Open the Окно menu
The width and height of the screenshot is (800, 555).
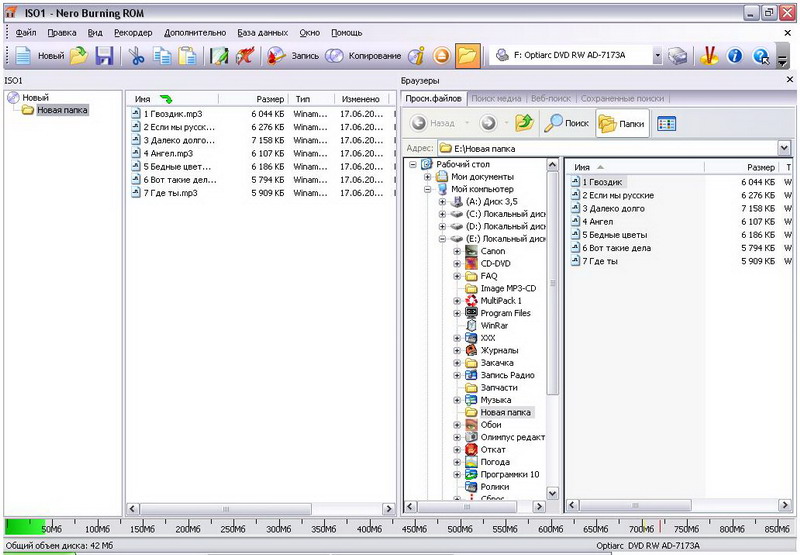pos(310,33)
